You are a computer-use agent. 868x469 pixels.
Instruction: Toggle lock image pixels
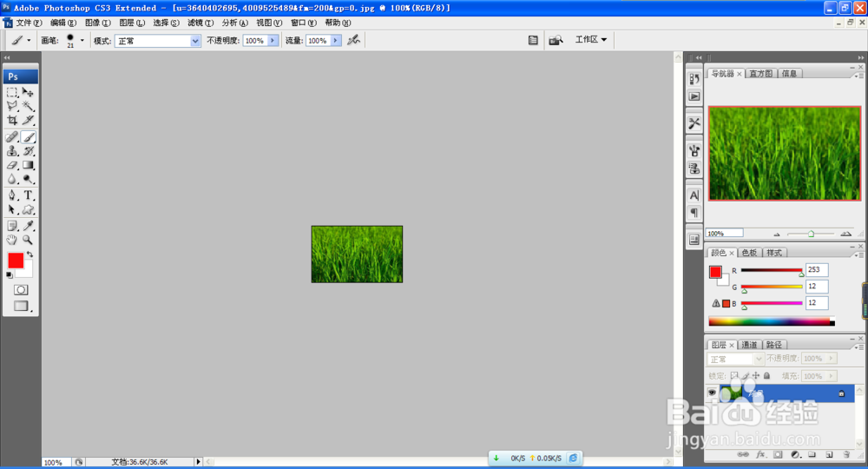coord(745,375)
